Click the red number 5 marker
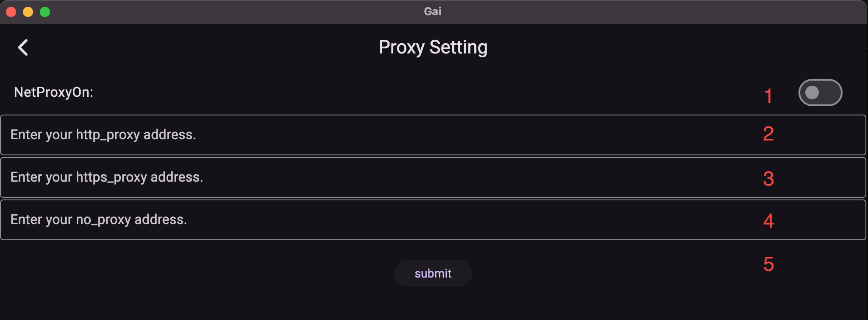 coord(768,264)
